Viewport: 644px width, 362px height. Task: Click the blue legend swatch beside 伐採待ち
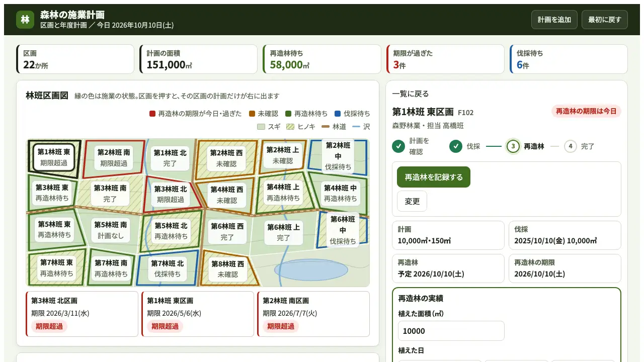[338, 114]
